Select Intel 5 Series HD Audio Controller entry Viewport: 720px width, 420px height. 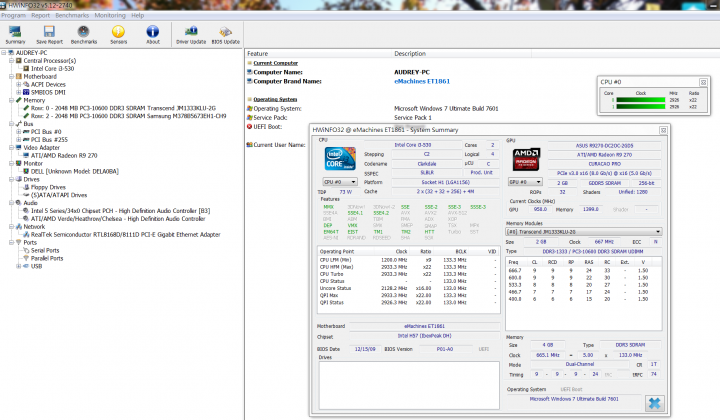[120, 211]
